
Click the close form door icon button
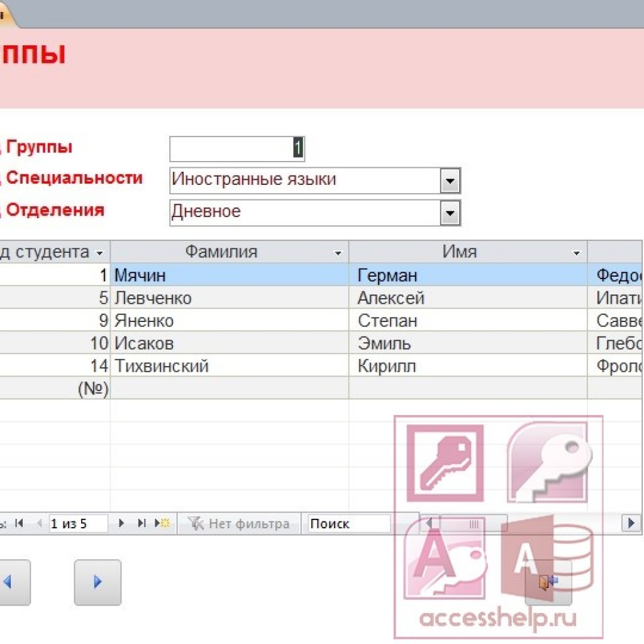(548, 583)
